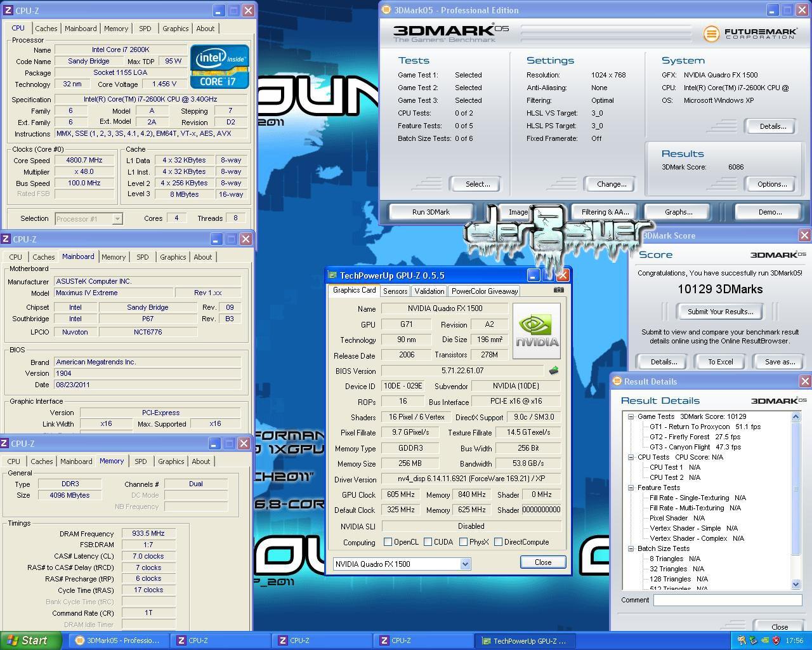
Task: Click the Close button in GPU-Z
Action: click(x=543, y=562)
